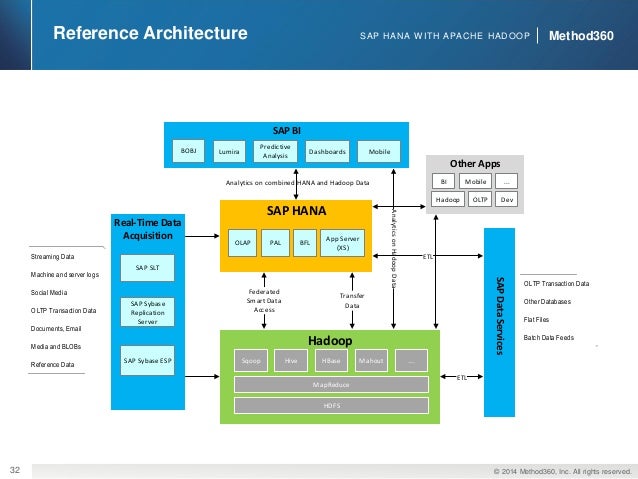
Task: Select the BFL box in SAP HANA
Action: [305, 243]
